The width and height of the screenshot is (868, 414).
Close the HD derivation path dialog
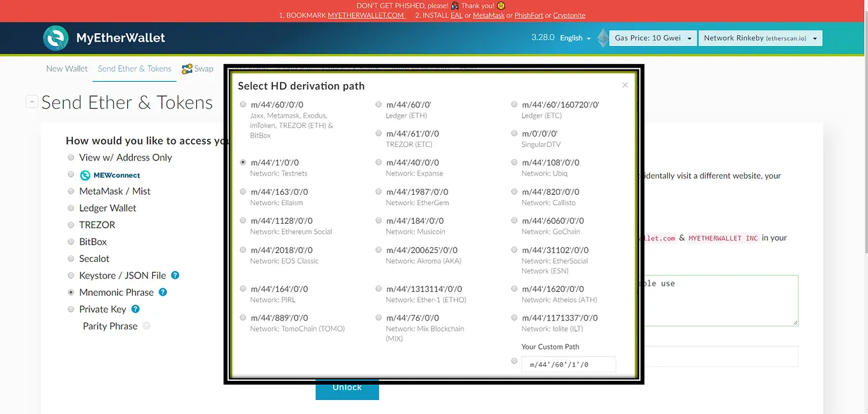coord(625,85)
